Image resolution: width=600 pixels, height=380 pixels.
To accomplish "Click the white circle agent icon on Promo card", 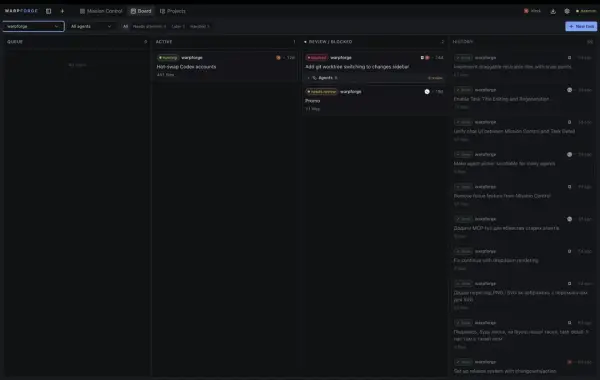I will [427, 92].
